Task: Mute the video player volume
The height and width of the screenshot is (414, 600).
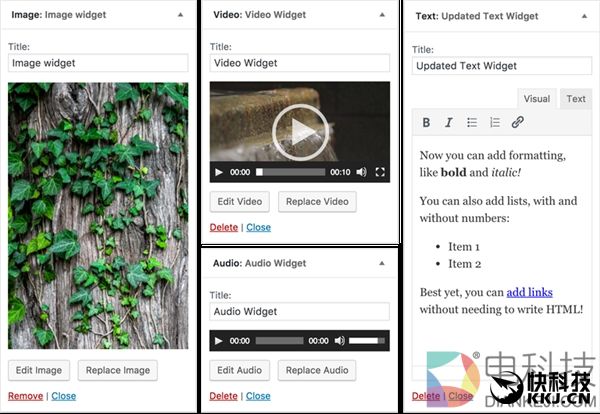Action: 361,172
